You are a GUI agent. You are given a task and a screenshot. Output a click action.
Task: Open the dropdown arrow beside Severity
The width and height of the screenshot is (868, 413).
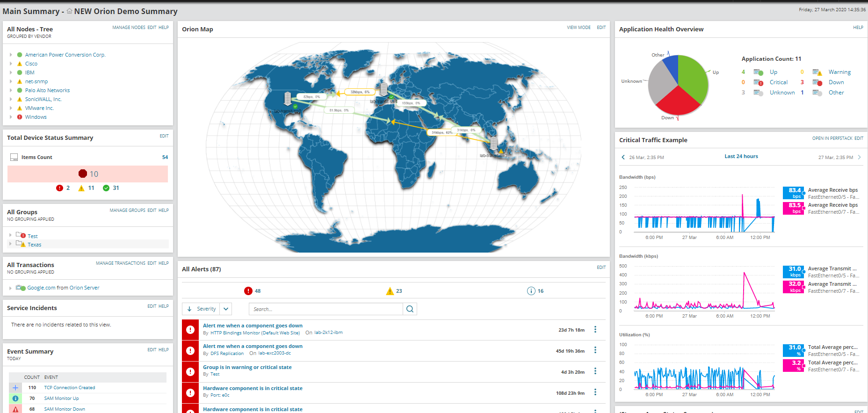(x=226, y=309)
